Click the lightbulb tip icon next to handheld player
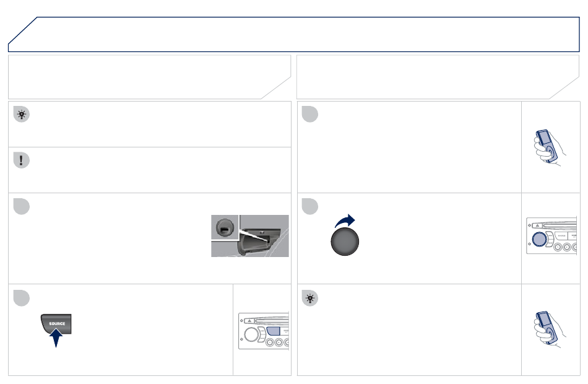This screenshot has height=384, width=588. coord(310,299)
